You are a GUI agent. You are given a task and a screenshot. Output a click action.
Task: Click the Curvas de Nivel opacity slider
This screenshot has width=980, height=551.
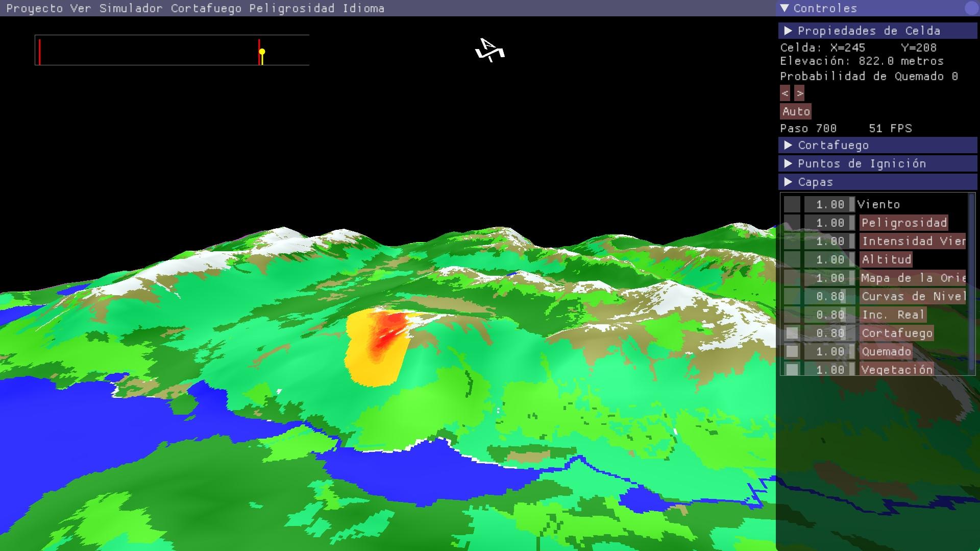point(829,296)
